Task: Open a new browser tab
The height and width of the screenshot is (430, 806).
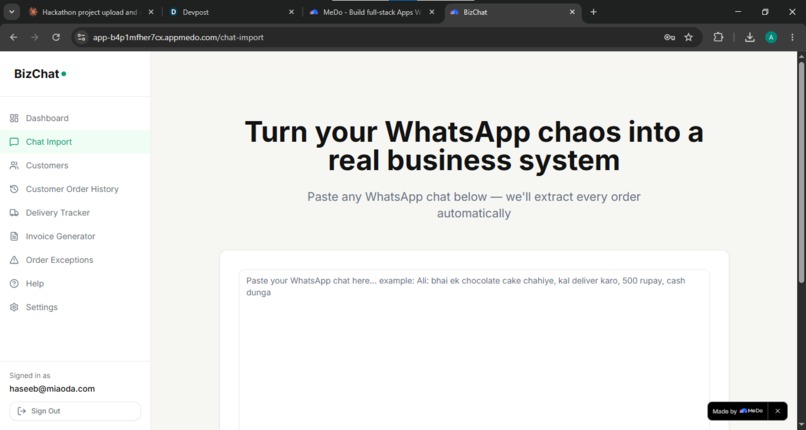Action: [x=593, y=12]
